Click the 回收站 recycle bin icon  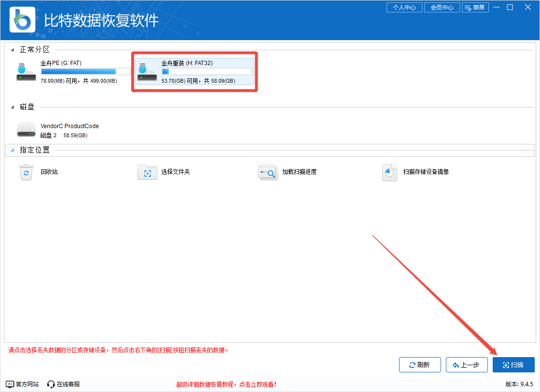pos(26,172)
